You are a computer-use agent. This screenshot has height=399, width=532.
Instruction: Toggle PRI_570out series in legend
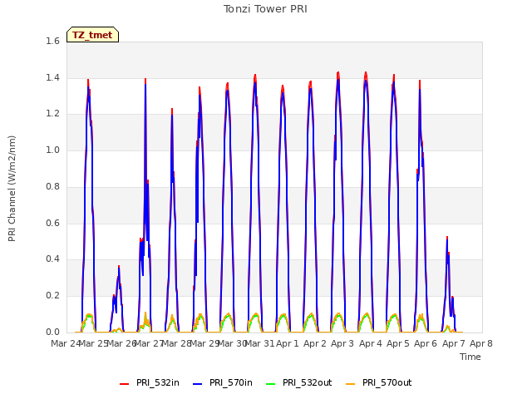tap(379, 382)
